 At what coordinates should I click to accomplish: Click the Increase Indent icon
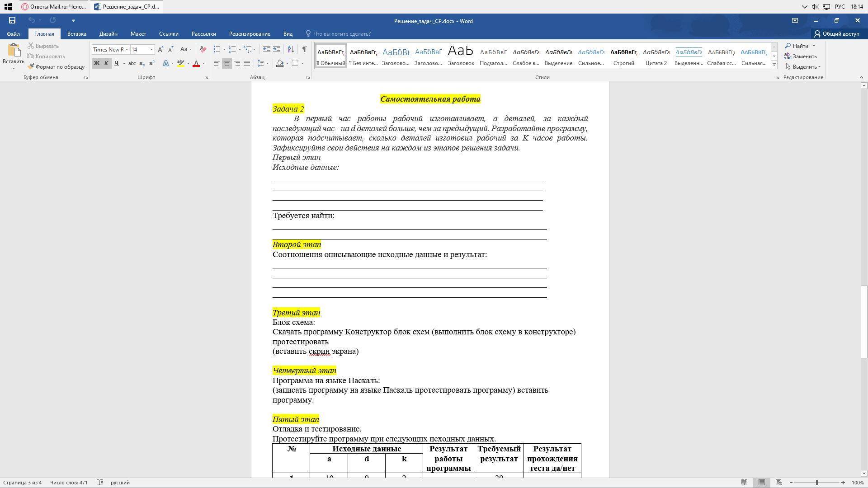[277, 49]
